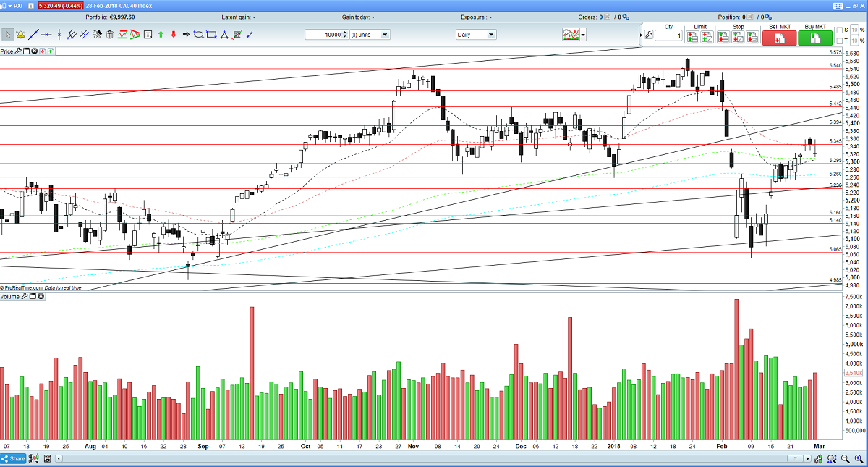This screenshot has width=868, height=467.
Task: Select the vertical line tool
Action: click(59, 35)
